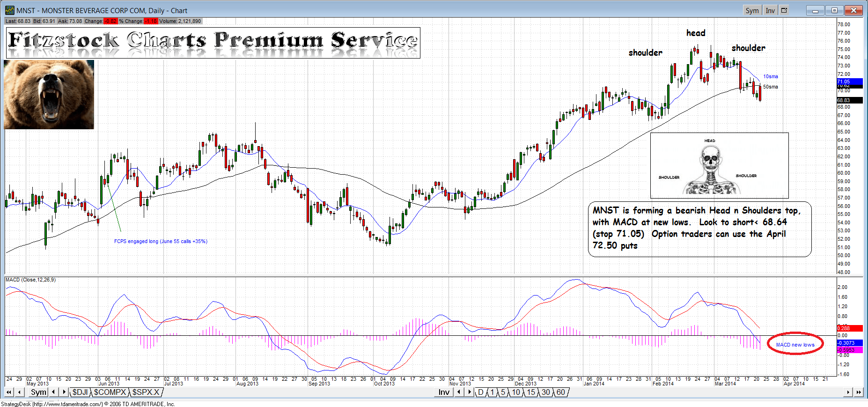This screenshot has width=868, height=407.
Task: Click the chart application icon in the title bar
Action: (9, 10)
